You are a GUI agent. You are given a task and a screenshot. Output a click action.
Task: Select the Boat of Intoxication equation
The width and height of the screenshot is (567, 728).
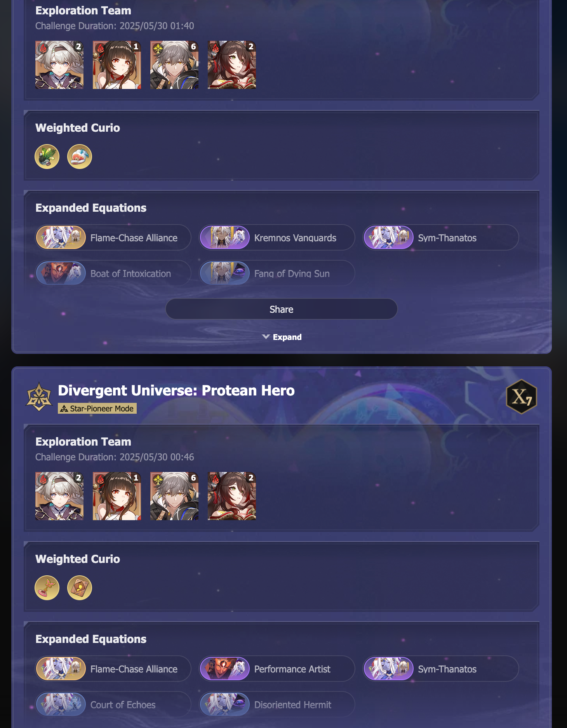tap(113, 273)
